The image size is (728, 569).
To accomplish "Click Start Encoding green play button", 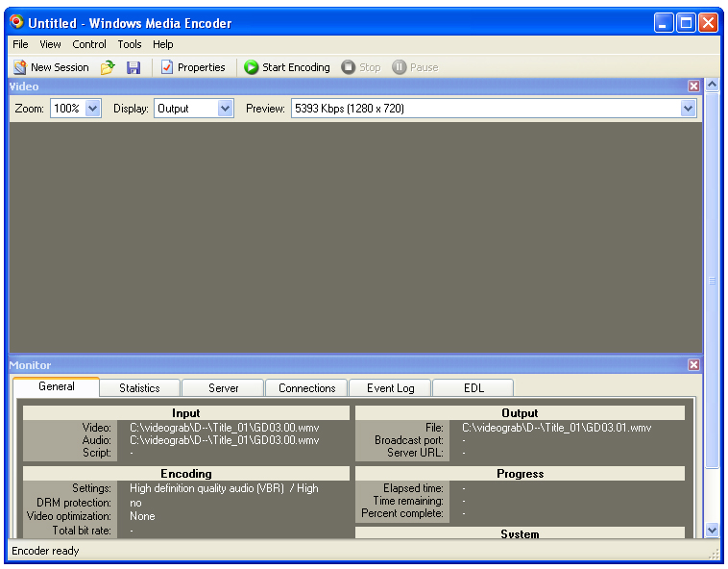I will click(x=287, y=67).
